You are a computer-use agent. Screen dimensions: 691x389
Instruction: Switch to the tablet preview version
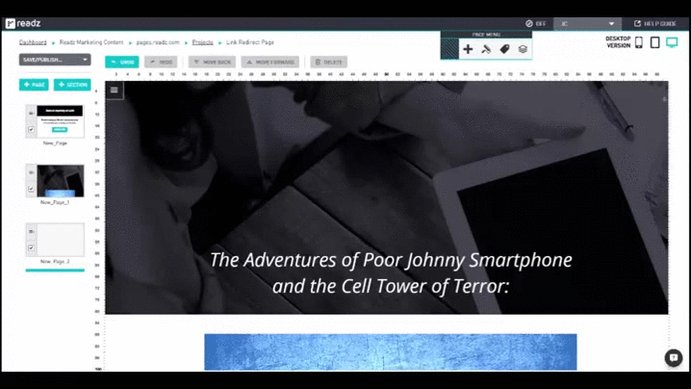point(655,42)
